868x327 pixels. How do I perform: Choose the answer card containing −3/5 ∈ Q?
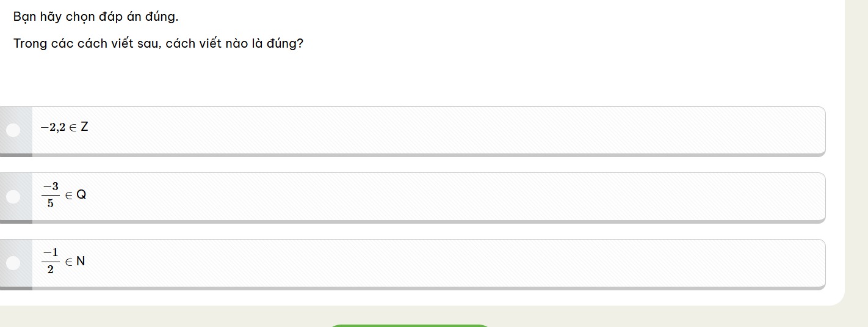427,196
